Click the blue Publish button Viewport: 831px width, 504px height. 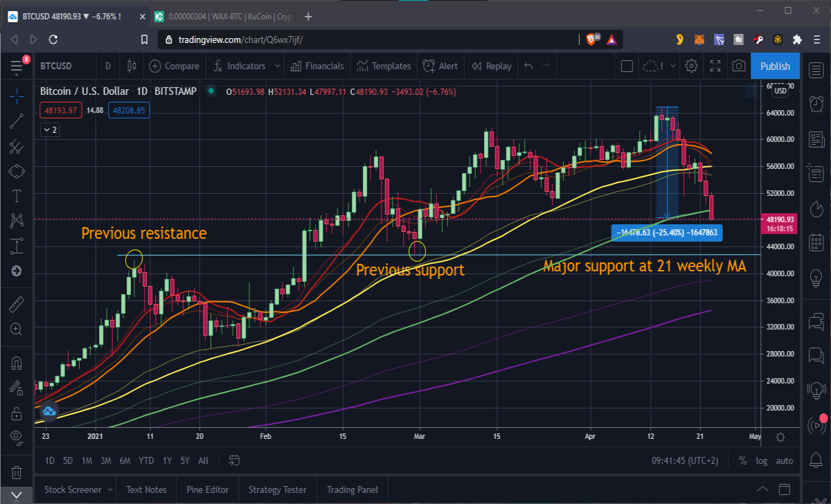click(775, 66)
